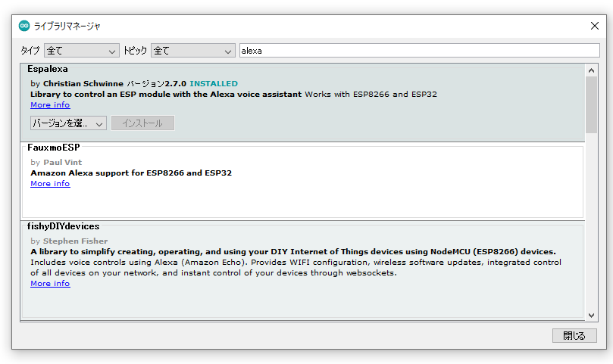Click the Arduino logo in title bar

[x=24, y=26]
